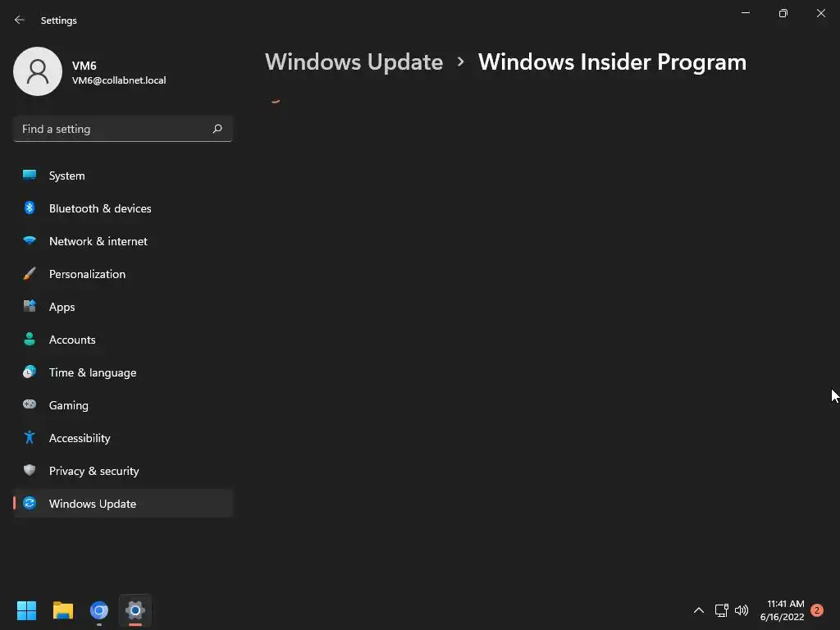Open the VM6 user profile avatar
The height and width of the screenshot is (630, 840).
coord(38,71)
